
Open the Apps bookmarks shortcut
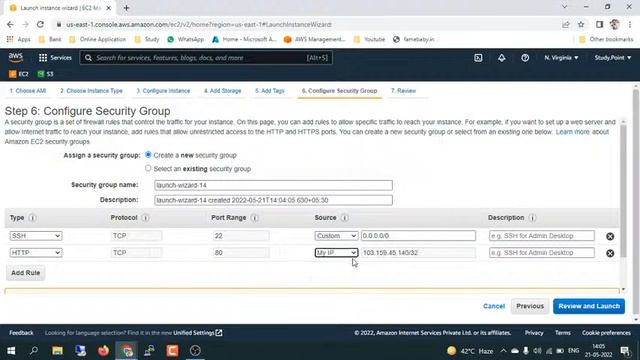(x=18, y=40)
